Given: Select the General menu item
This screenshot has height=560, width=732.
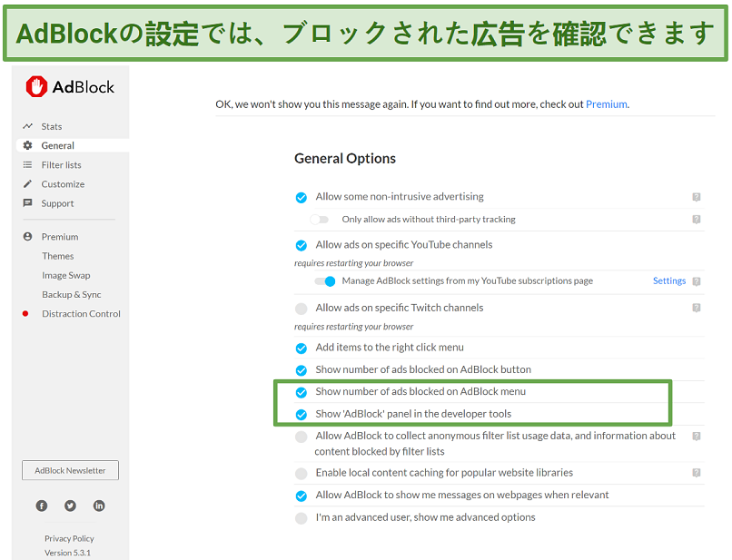Looking at the screenshot, I should 57,145.
